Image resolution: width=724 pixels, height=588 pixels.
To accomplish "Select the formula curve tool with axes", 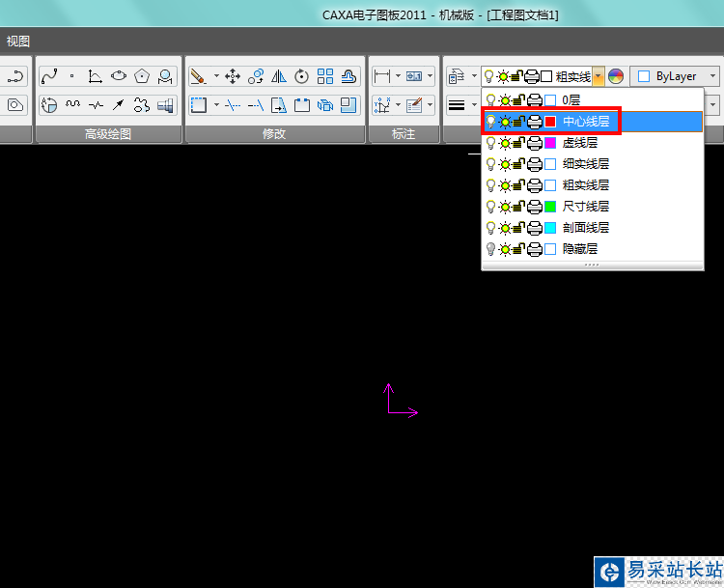I will point(96,76).
